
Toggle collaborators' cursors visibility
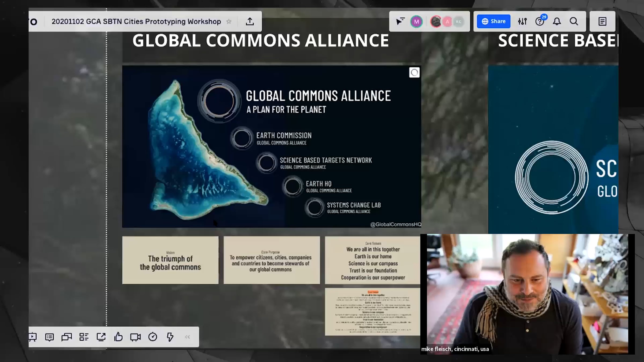[400, 21]
